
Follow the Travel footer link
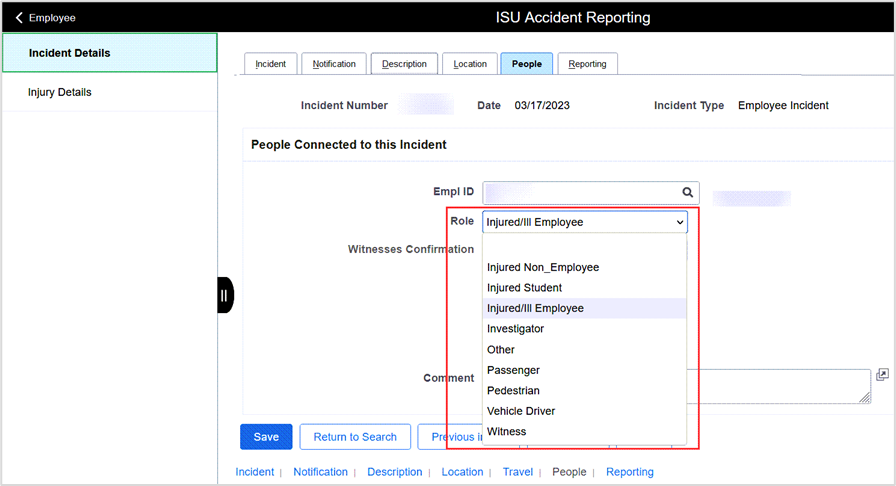click(x=518, y=472)
